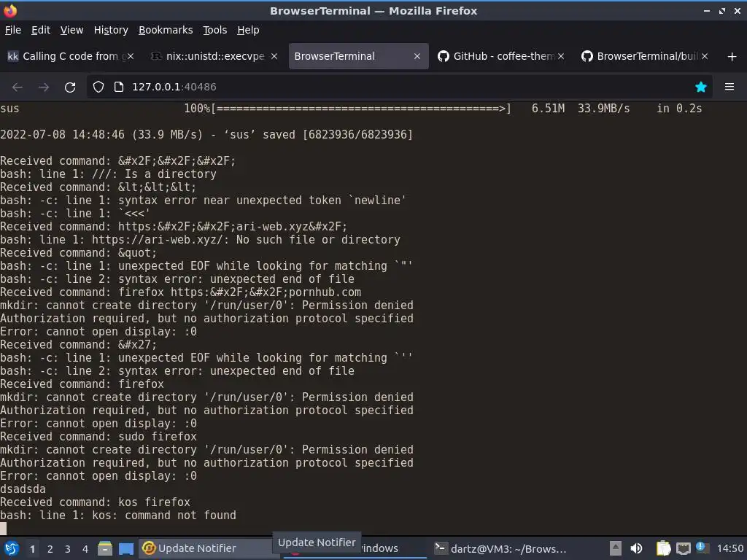Screen dimensions: 747x560
Task: Close the active BrowserTerminal tab
Action: (417, 56)
